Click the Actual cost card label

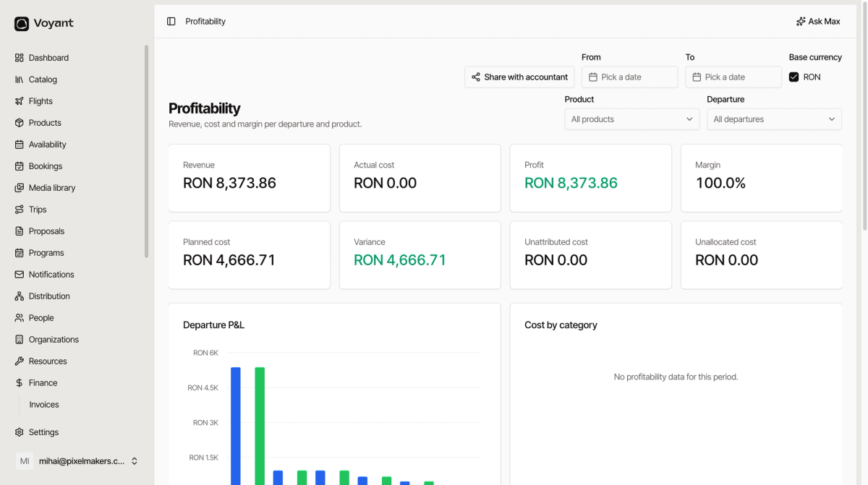(374, 165)
